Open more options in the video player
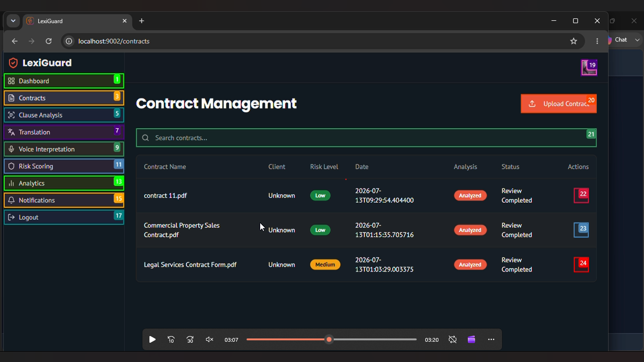644x362 pixels. click(491, 339)
